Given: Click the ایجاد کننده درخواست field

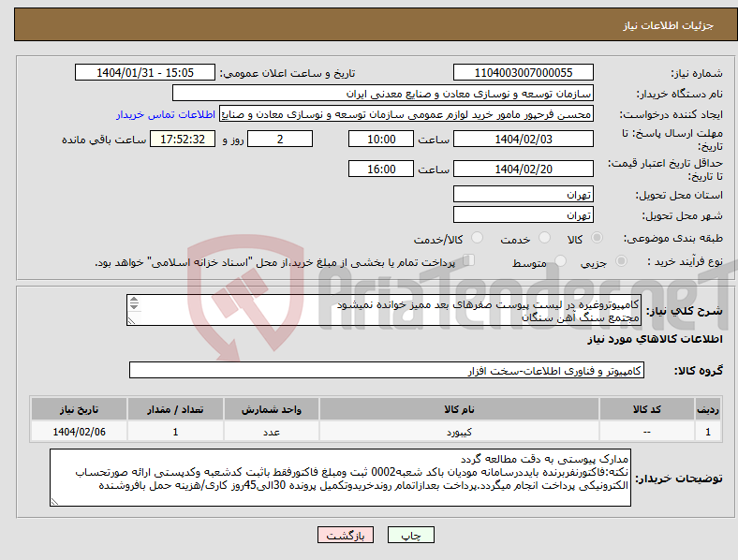Looking at the screenshot, I should click(406, 114).
